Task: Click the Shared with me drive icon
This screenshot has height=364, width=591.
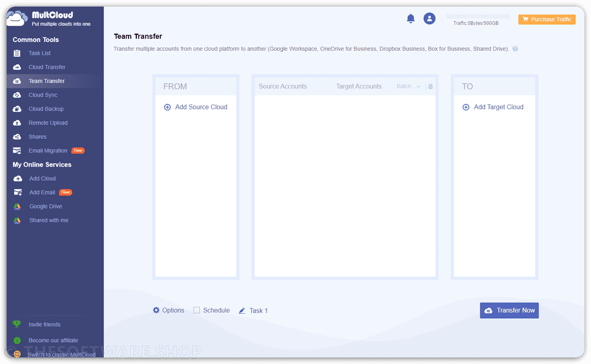Action: point(17,220)
